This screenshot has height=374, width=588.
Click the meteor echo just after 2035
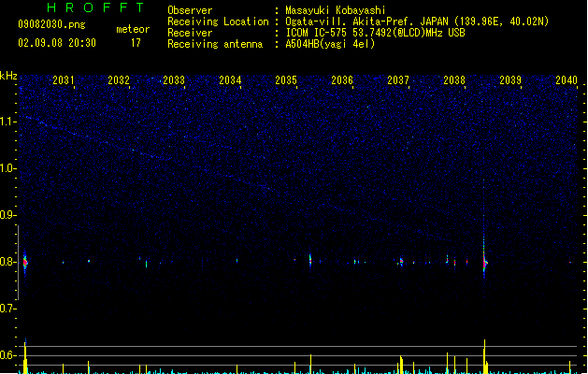coord(310,260)
